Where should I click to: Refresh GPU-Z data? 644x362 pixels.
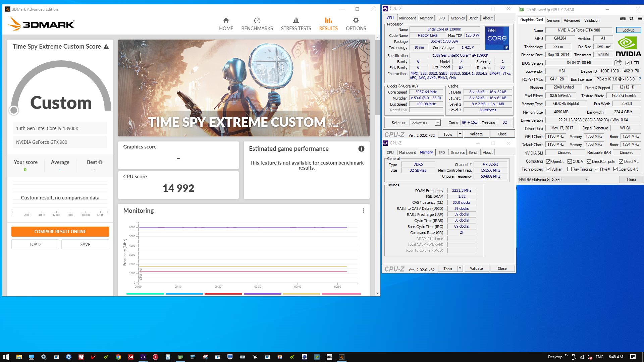coord(631,19)
